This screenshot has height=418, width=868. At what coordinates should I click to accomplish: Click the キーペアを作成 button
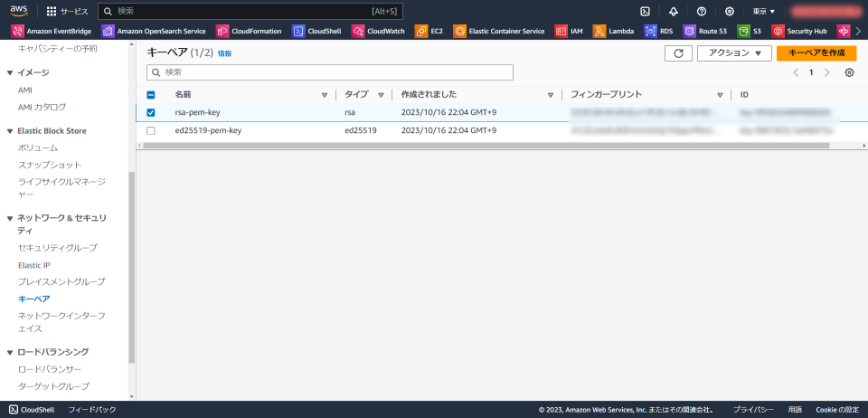pos(816,53)
